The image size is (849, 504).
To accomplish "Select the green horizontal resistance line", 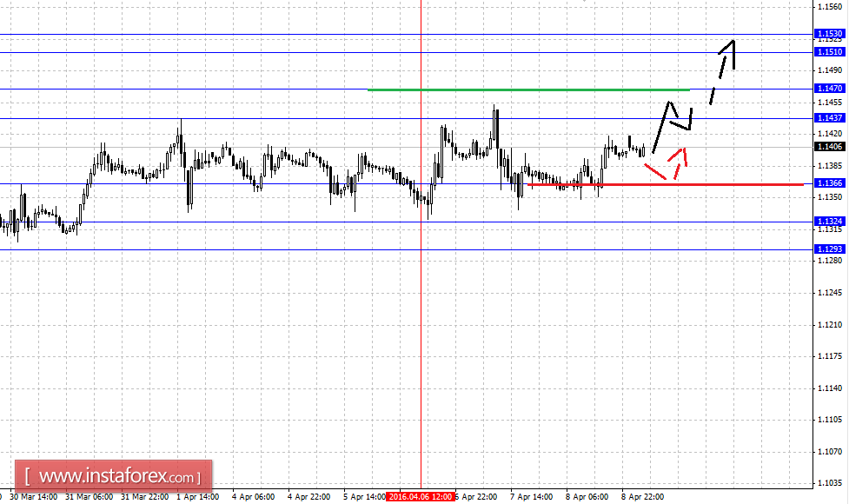I will pyautogui.click(x=528, y=90).
